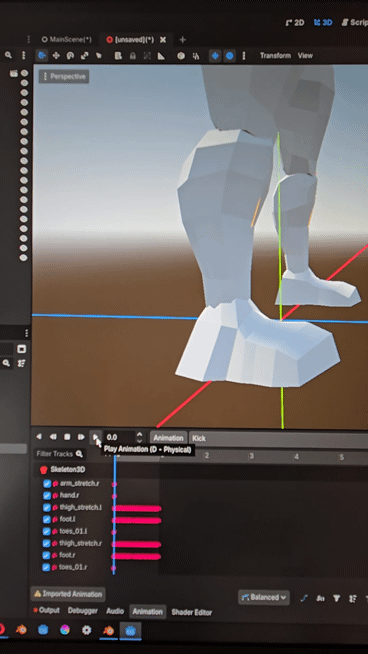The height and width of the screenshot is (654, 368).
Task: Play animation from start
Action: coord(81,437)
